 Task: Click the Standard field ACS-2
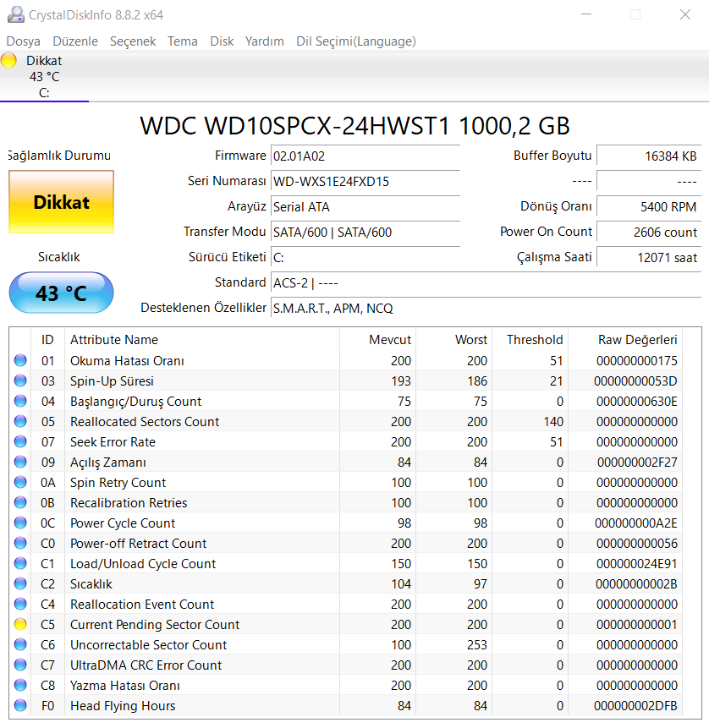click(x=486, y=282)
